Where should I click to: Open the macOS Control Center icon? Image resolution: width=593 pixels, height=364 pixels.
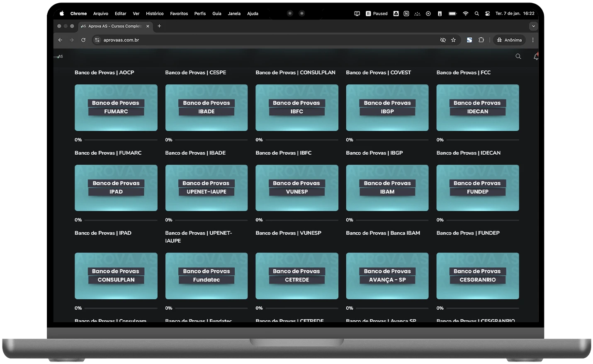[x=488, y=14]
